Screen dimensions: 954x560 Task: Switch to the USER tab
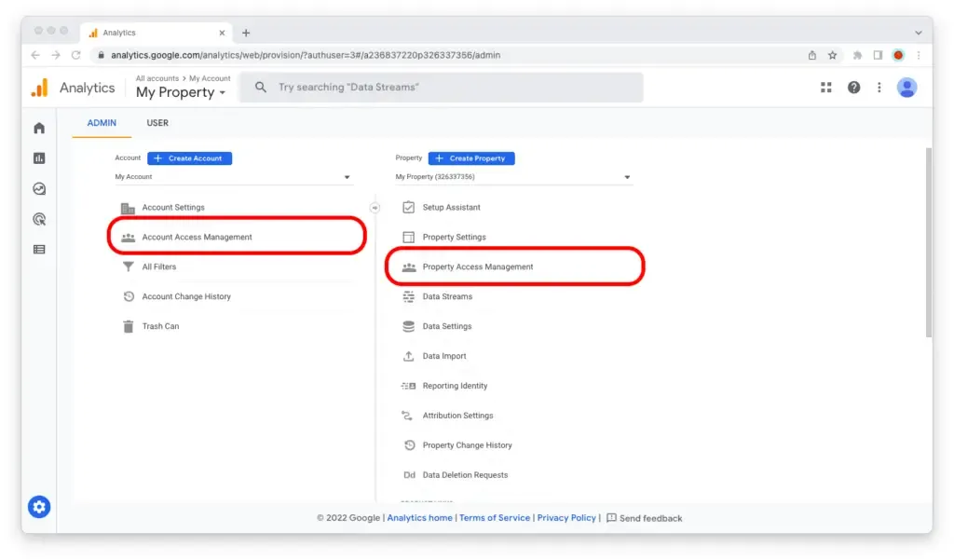pyautogui.click(x=157, y=123)
